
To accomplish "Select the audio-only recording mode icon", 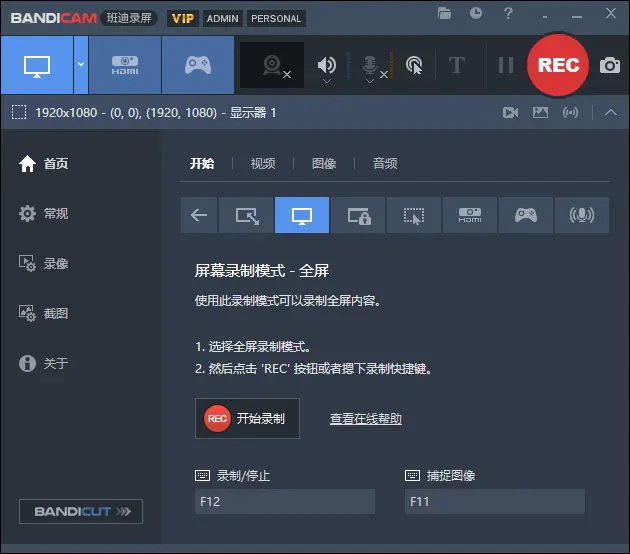I will coord(580,215).
